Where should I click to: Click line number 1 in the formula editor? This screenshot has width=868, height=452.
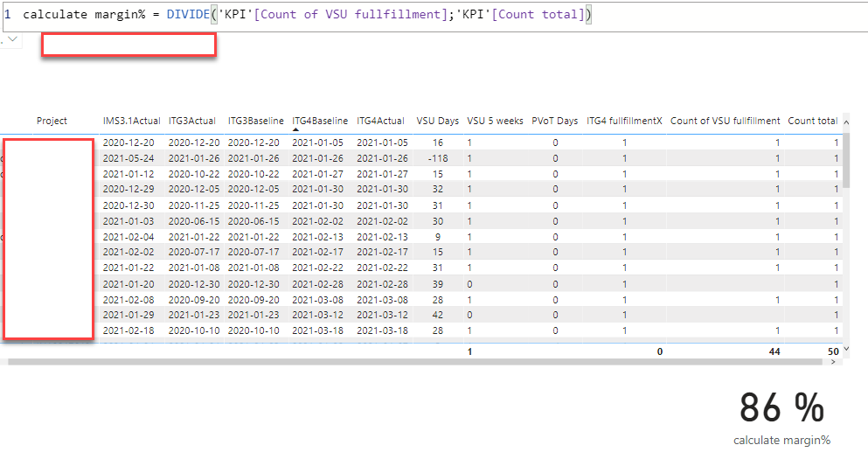coord(8,14)
